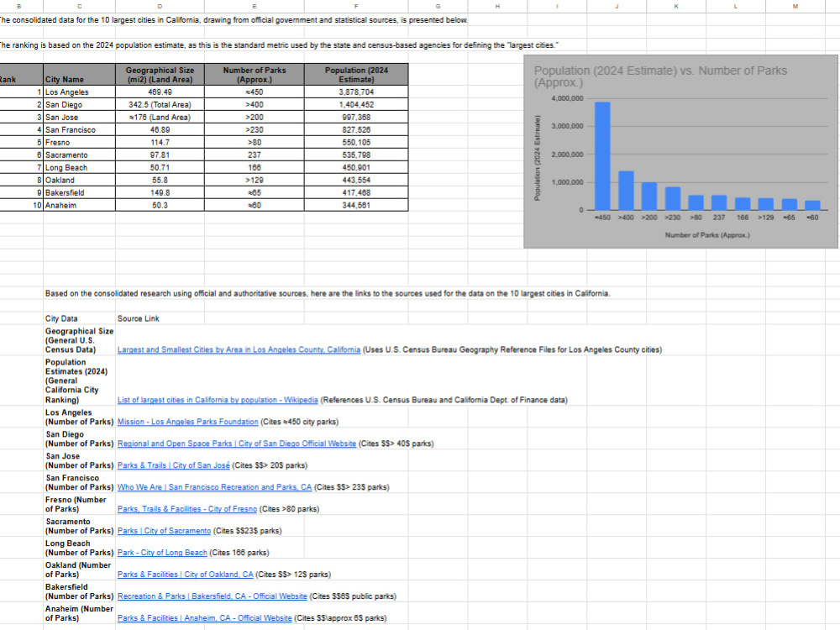The width and height of the screenshot is (840, 630).
Task: Select the Population Estimates (2024) label cell
Action: click(x=79, y=381)
